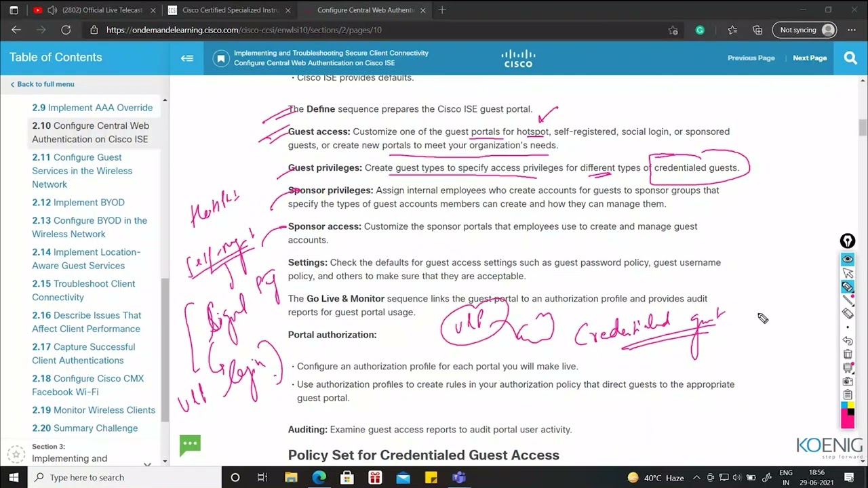Open the notification center icon
This screenshot has width=868, height=488.
pyautogui.click(x=848, y=478)
